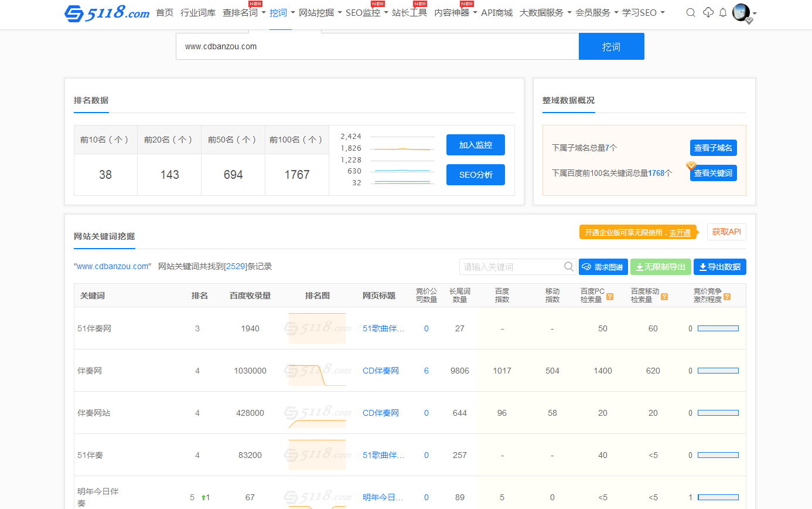Image resolution: width=812 pixels, height=509 pixels.
Task: Open the search magnifier icon in top bar
Action: pyautogui.click(x=691, y=12)
